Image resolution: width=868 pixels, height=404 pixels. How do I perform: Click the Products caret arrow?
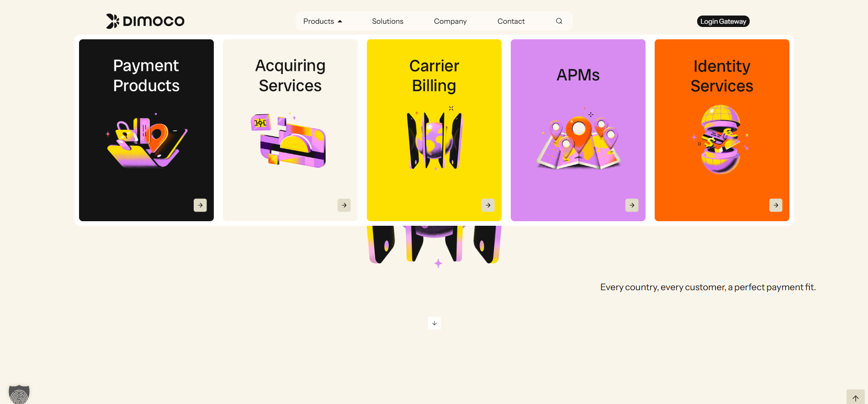click(x=340, y=21)
